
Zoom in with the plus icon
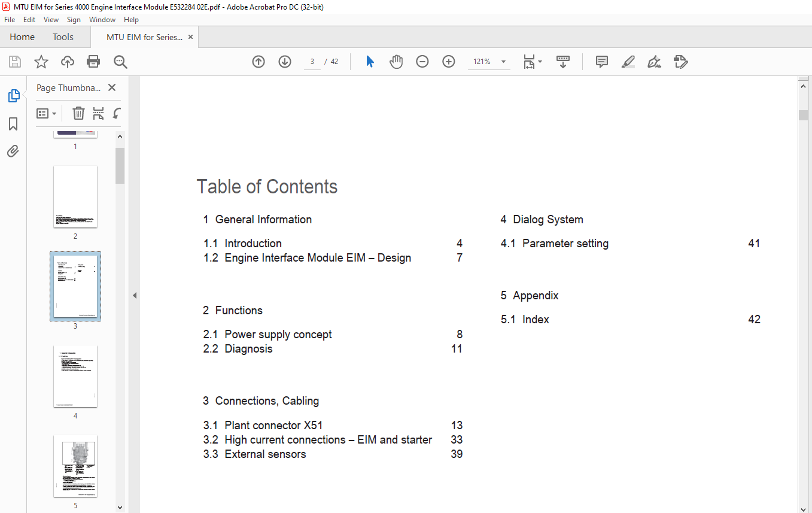pyautogui.click(x=449, y=62)
